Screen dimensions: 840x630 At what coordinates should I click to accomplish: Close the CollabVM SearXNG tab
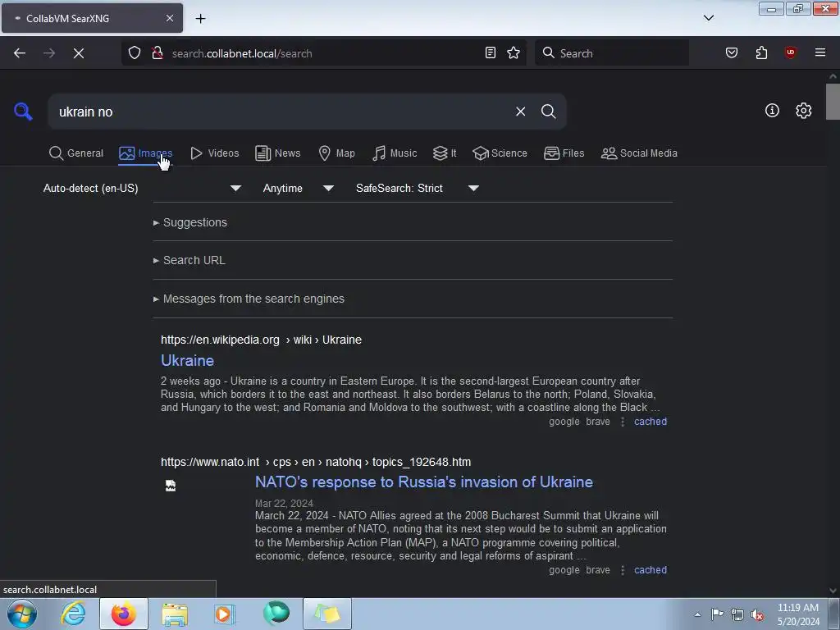(169, 18)
